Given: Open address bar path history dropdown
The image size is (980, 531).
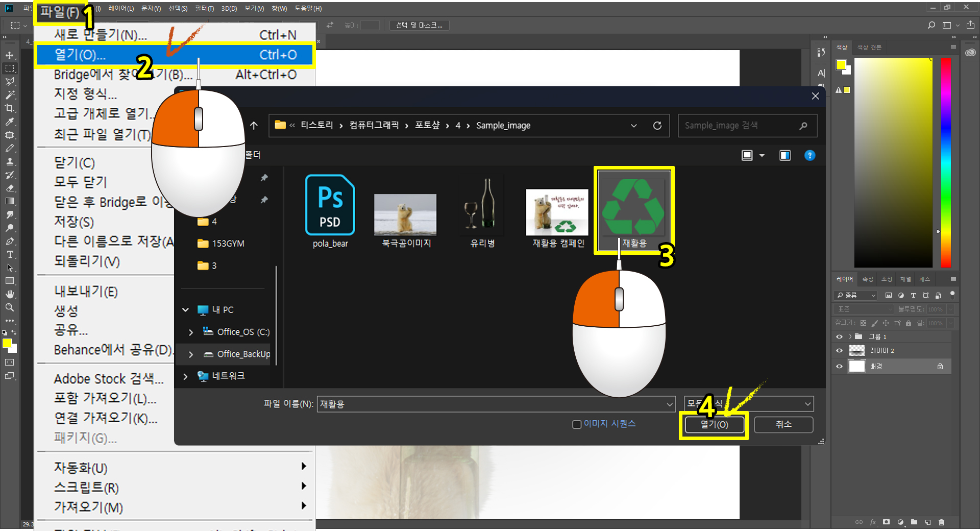Looking at the screenshot, I should pos(634,126).
